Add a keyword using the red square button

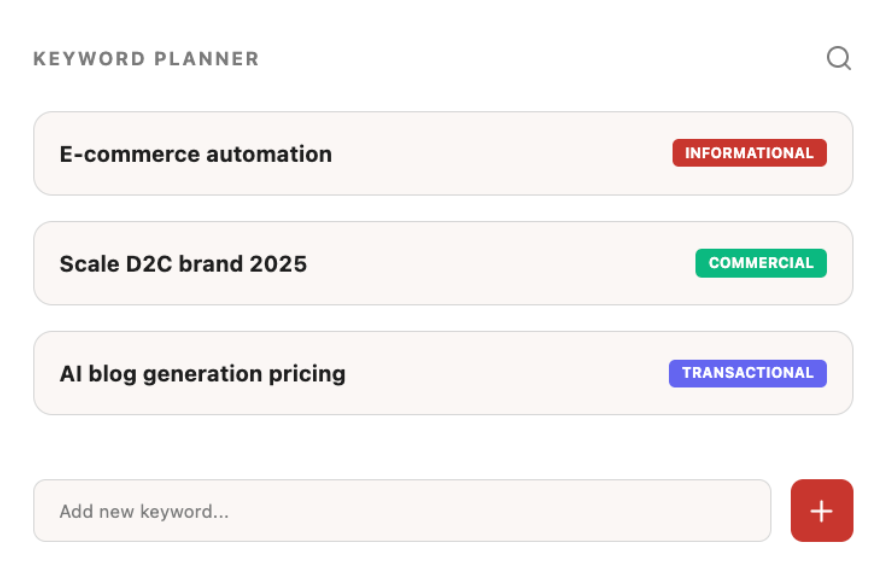tap(821, 511)
